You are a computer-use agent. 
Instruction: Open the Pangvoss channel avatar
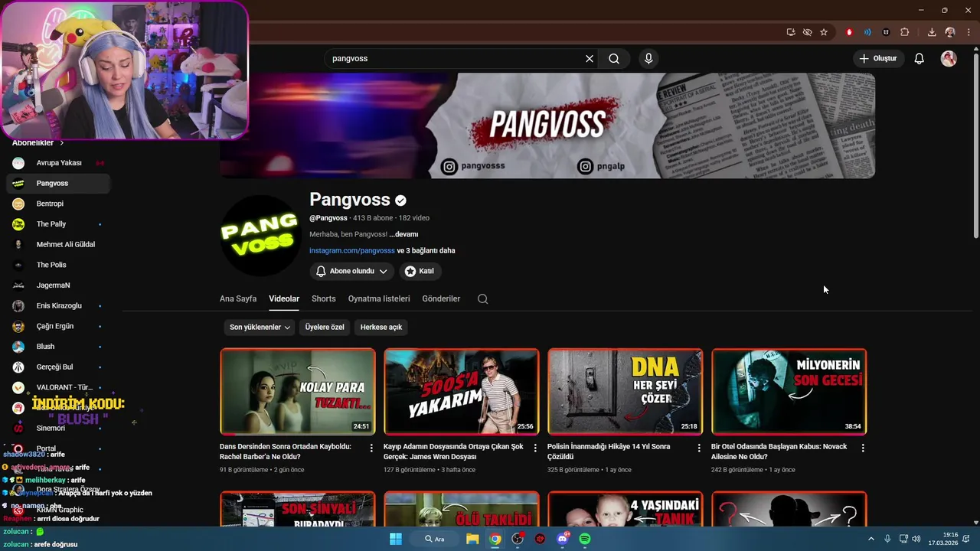pyautogui.click(x=260, y=235)
